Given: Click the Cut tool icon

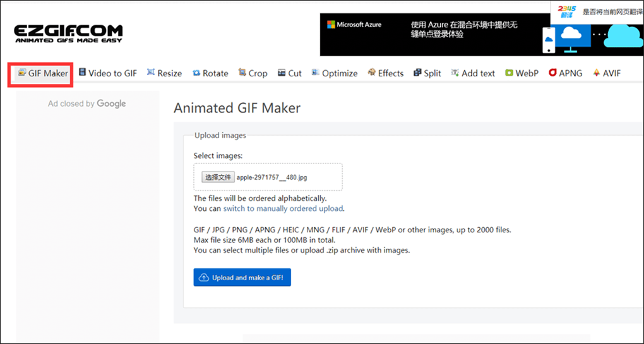Looking at the screenshot, I should coord(282,73).
